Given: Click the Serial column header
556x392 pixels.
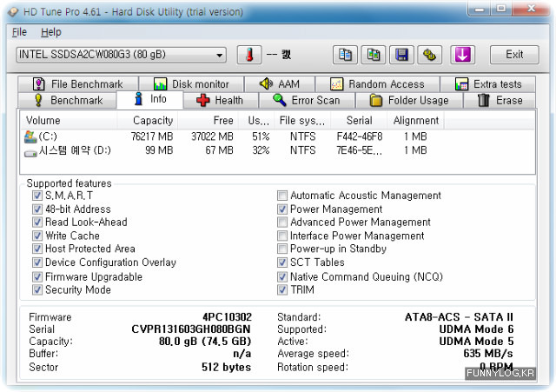Looking at the screenshot, I should coord(359,121).
